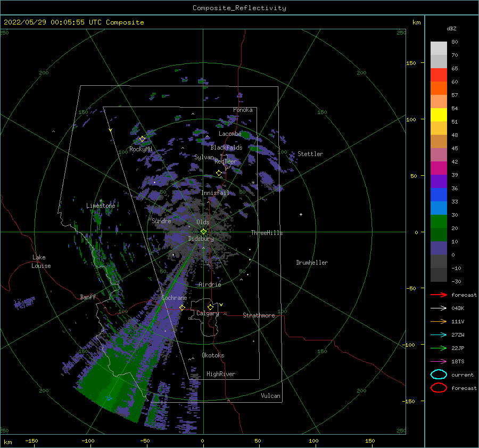Viewport: 479px width, 448px height.
Task: Click the yellow 100 label on right axis
Action: [x=411, y=119]
